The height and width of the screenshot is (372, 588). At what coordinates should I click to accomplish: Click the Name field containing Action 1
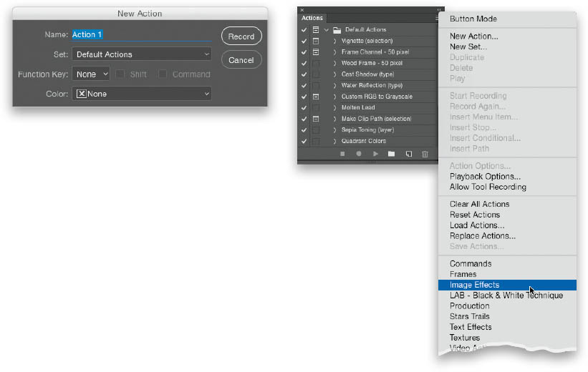tap(142, 34)
